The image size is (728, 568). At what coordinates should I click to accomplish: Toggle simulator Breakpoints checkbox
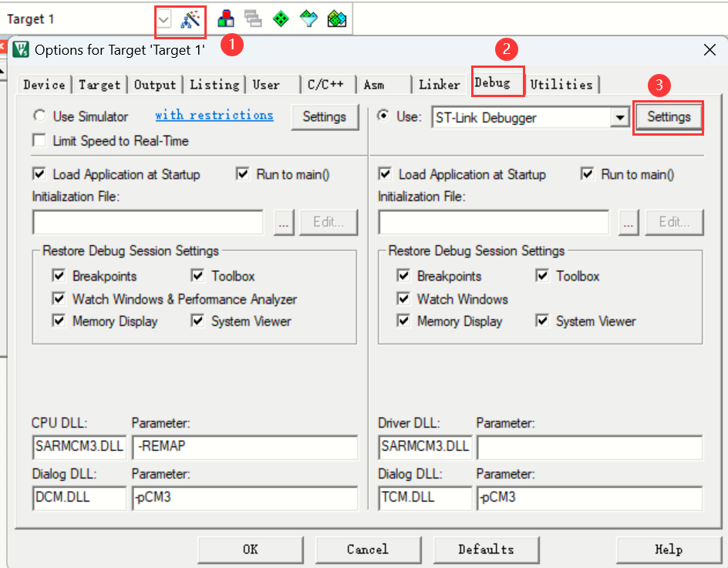59,276
